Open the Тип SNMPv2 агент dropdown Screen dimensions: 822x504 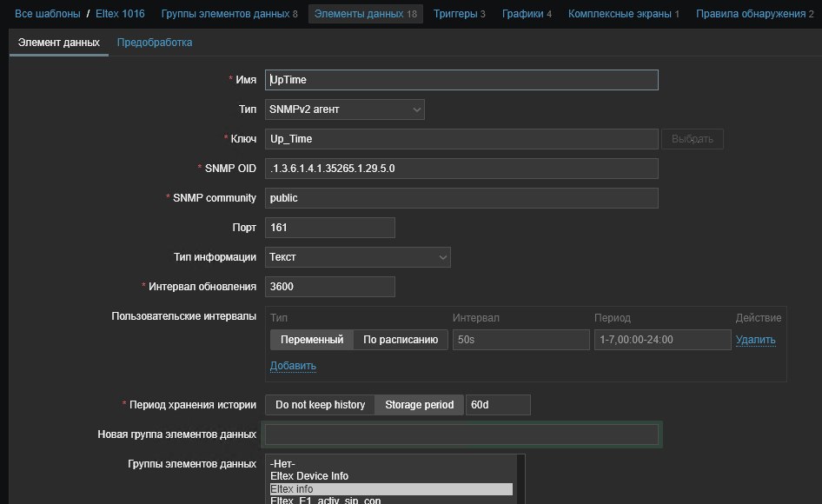344,109
